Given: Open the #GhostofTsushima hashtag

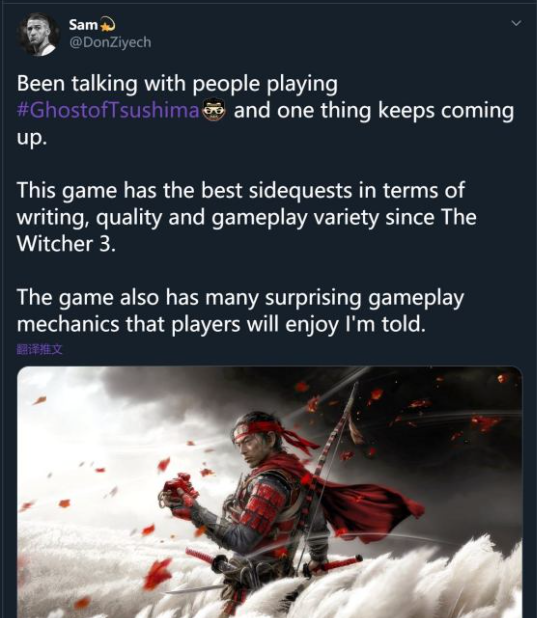Looking at the screenshot, I should (x=108, y=111).
